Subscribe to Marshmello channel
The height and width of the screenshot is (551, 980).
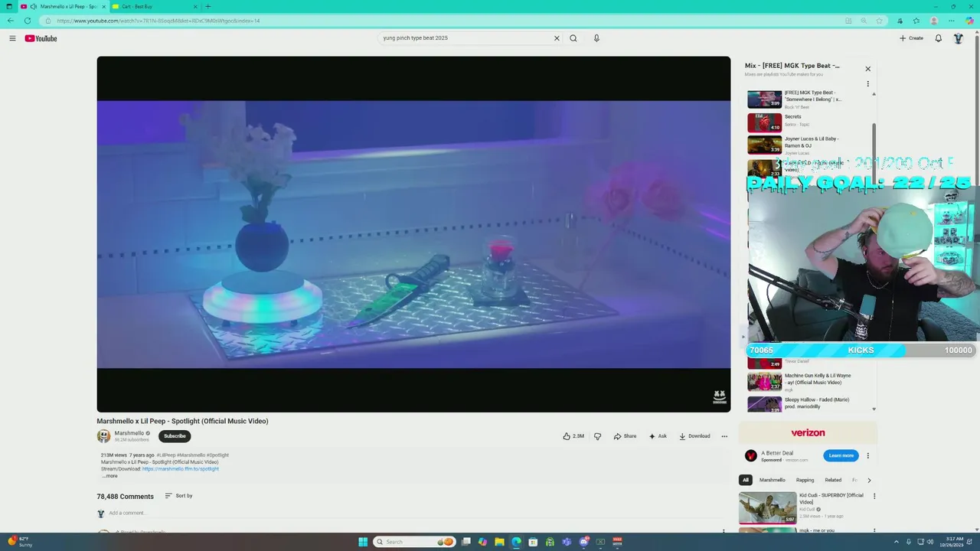coord(175,436)
